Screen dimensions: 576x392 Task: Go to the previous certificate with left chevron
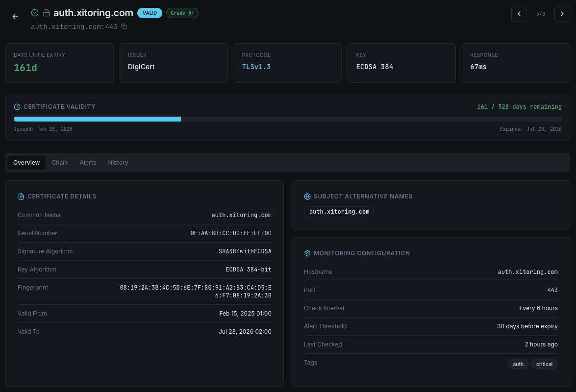click(x=519, y=14)
